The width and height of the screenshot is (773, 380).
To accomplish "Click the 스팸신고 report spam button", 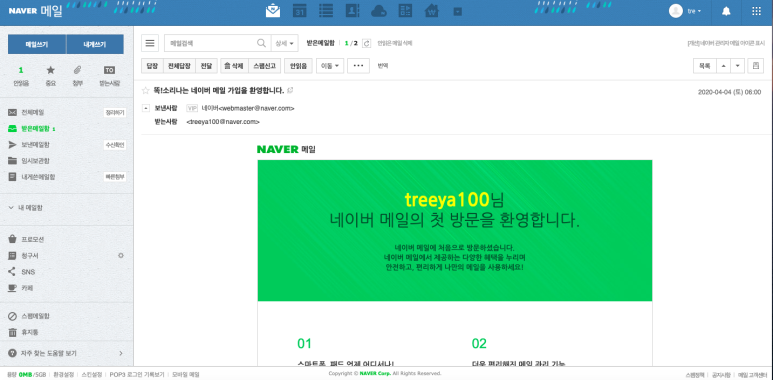I will (x=264, y=66).
